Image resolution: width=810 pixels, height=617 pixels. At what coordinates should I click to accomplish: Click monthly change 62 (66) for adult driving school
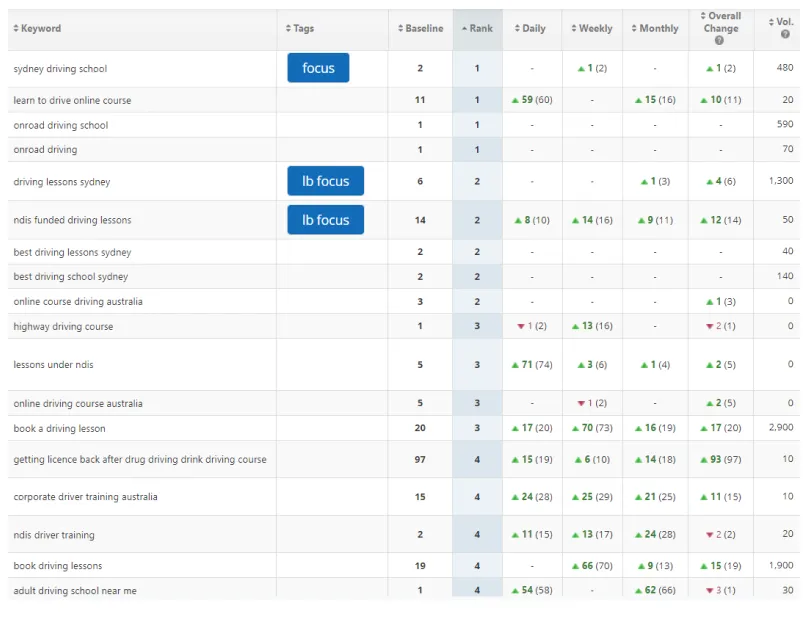click(655, 590)
